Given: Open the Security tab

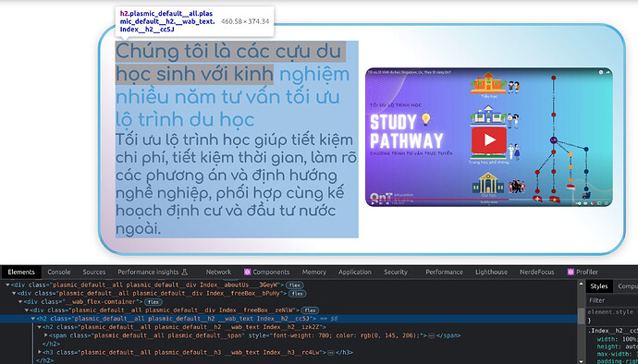Looking at the screenshot, I should pyautogui.click(x=396, y=273).
